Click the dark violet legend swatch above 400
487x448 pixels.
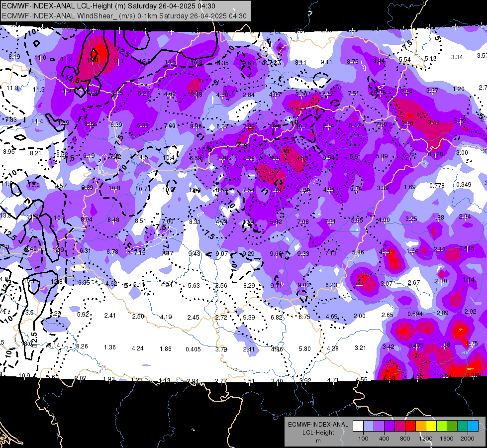click(x=390, y=426)
